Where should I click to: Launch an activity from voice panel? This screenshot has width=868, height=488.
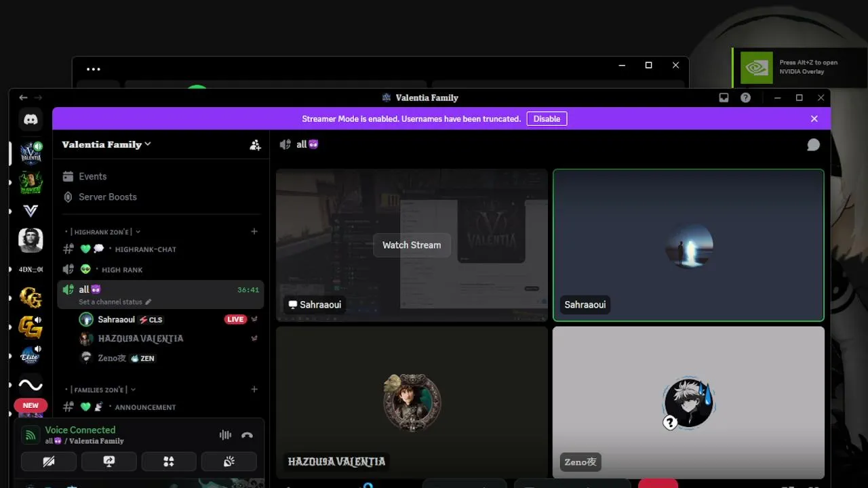tap(169, 462)
